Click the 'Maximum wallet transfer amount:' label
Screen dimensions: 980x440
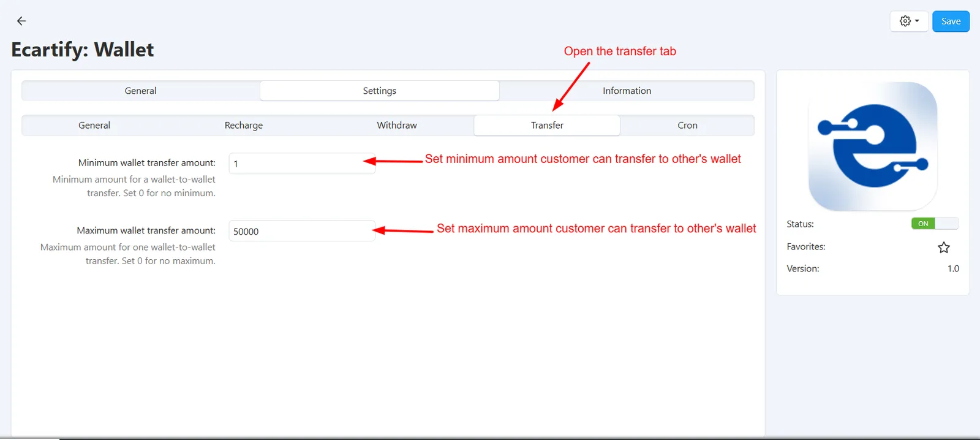146,230
